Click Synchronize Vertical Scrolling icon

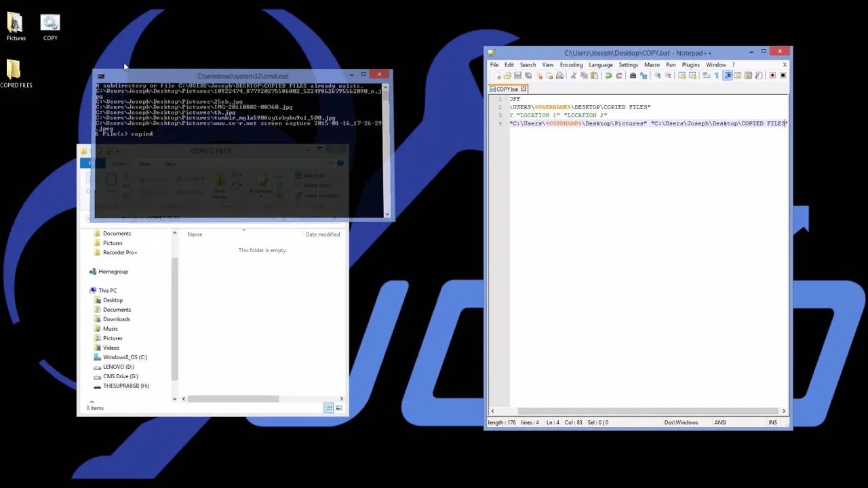(x=682, y=75)
